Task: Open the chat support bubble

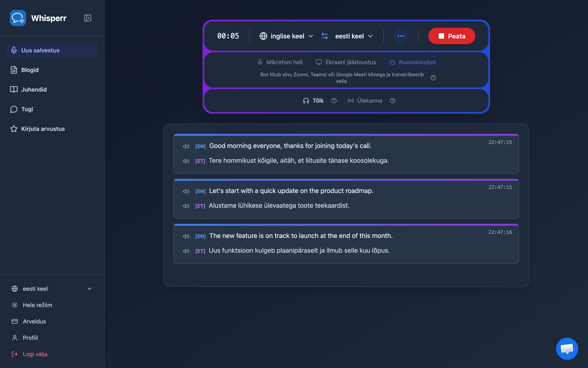Action: 567,348
